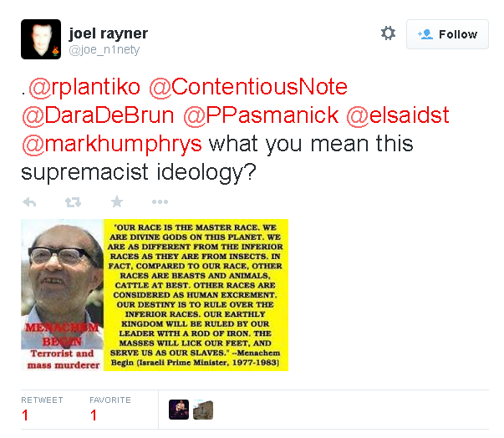Image resolution: width=504 pixels, height=438 pixels.
Task: Open the gear settings dropdown
Action: pos(388,33)
